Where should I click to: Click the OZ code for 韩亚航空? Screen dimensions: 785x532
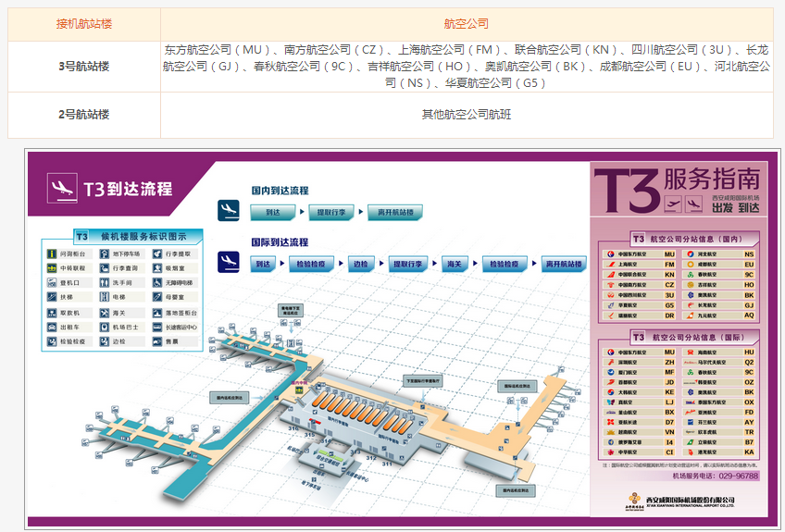(x=749, y=382)
